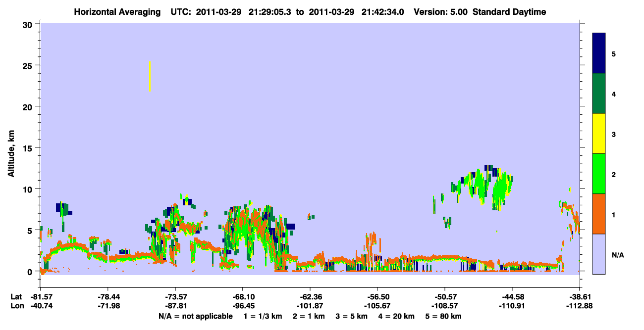The width and height of the screenshot is (644, 330).
Task: Click the latitude tick value -44.58
Action: coord(512,297)
